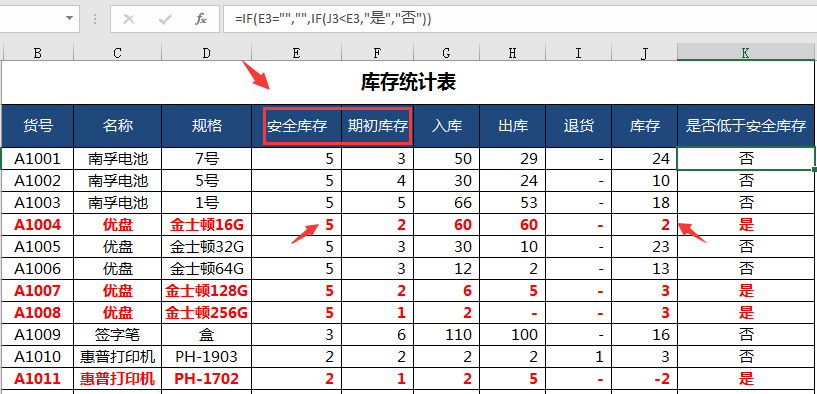Select column G header
The height and width of the screenshot is (394, 817).
[x=447, y=52]
